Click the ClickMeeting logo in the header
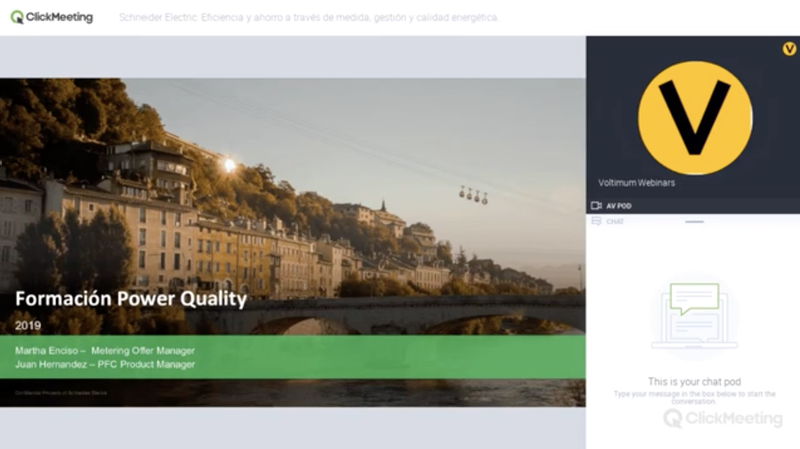 (x=52, y=17)
